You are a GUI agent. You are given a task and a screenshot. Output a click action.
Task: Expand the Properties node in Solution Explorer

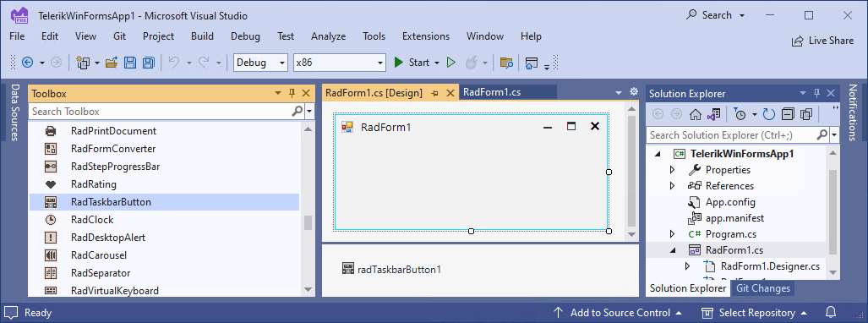coord(673,170)
